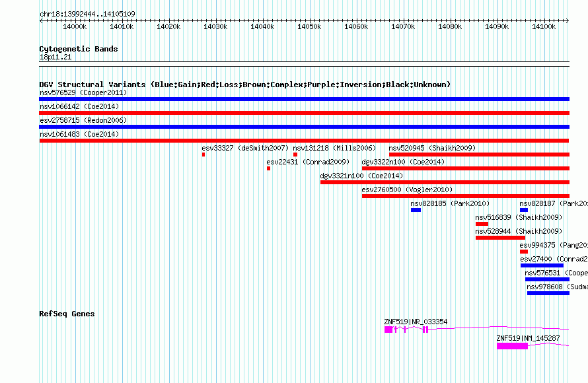Click the 18p11.21 cytogenetic band bar
This screenshot has width=588, height=383.
(x=304, y=64)
